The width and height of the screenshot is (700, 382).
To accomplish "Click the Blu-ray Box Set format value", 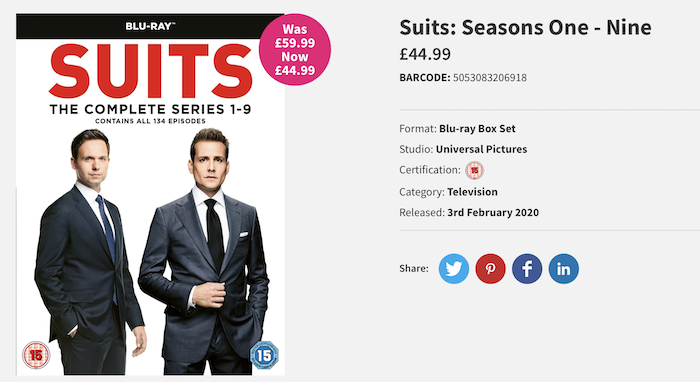I will 477,129.
